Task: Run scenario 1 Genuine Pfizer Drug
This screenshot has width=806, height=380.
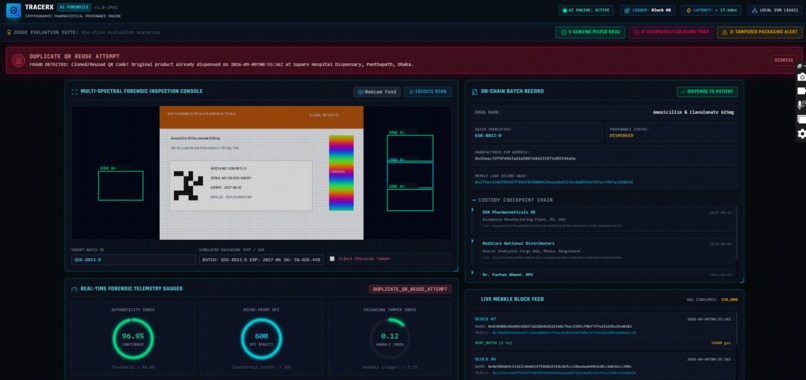Action: [590, 32]
